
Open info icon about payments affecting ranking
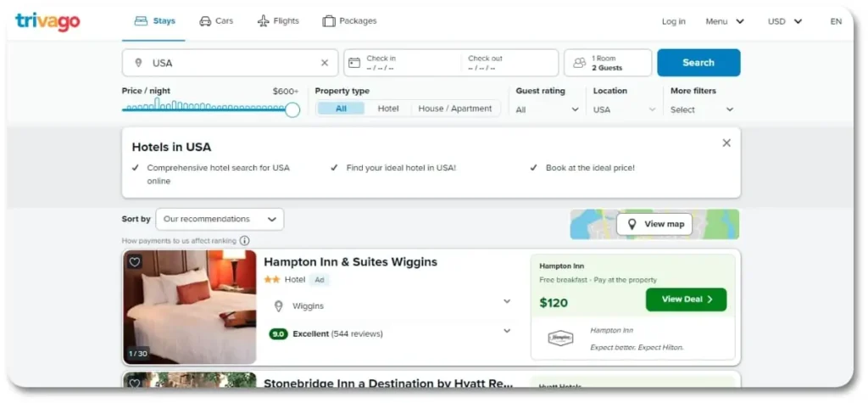pos(245,241)
